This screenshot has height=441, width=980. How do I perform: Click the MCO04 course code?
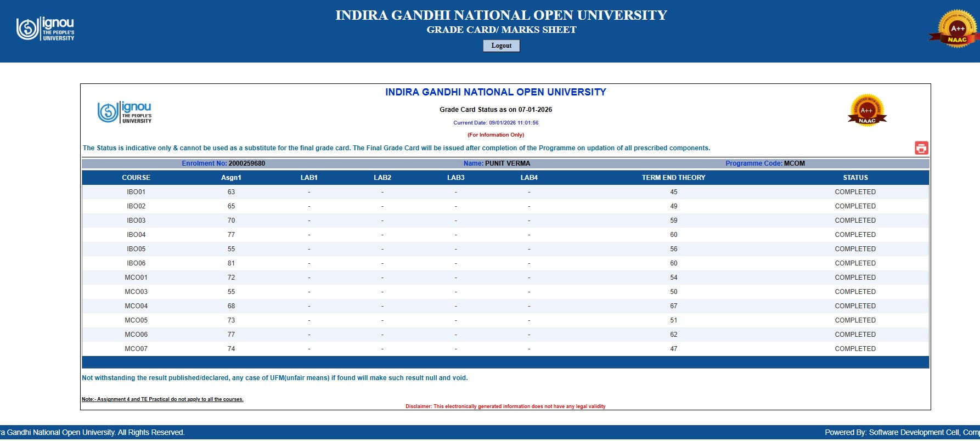(136, 306)
